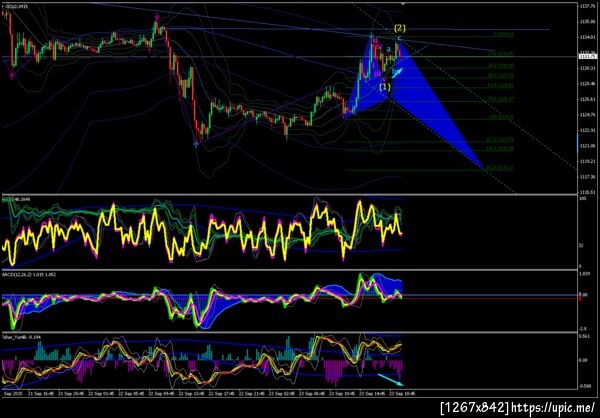Click the GOLD,M15 chart title label
This screenshot has height=418, width=600.
[x=14, y=7]
